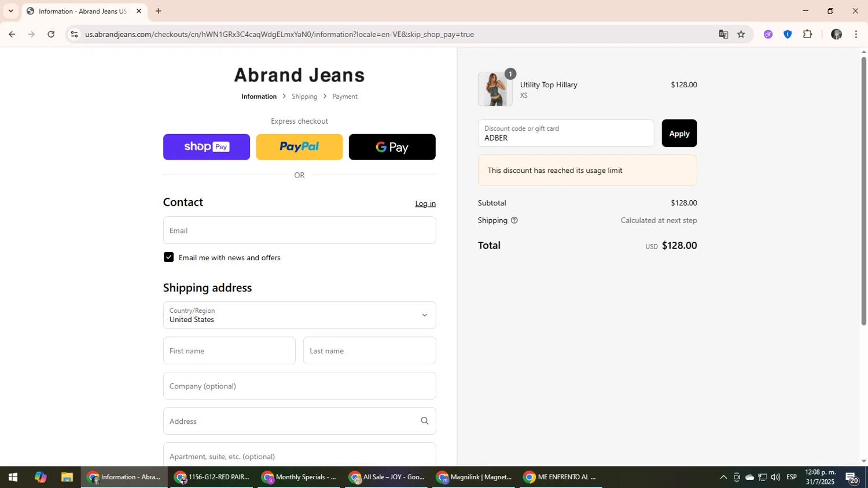Open the volume control in the tray

[x=775, y=477]
